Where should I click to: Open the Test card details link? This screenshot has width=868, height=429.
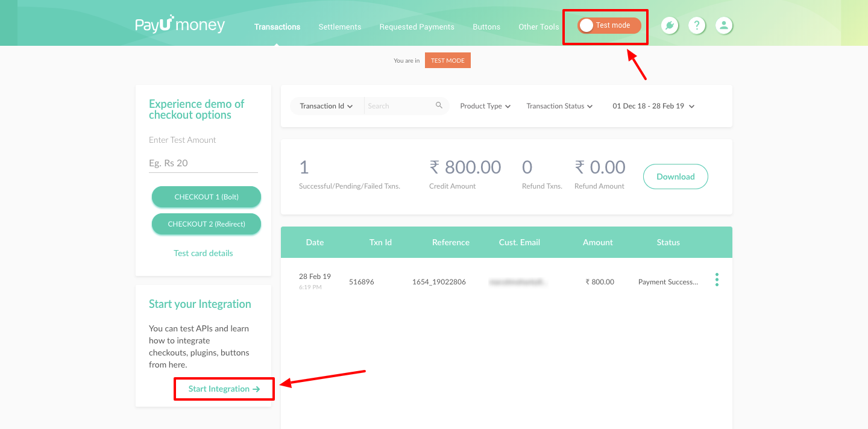203,253
